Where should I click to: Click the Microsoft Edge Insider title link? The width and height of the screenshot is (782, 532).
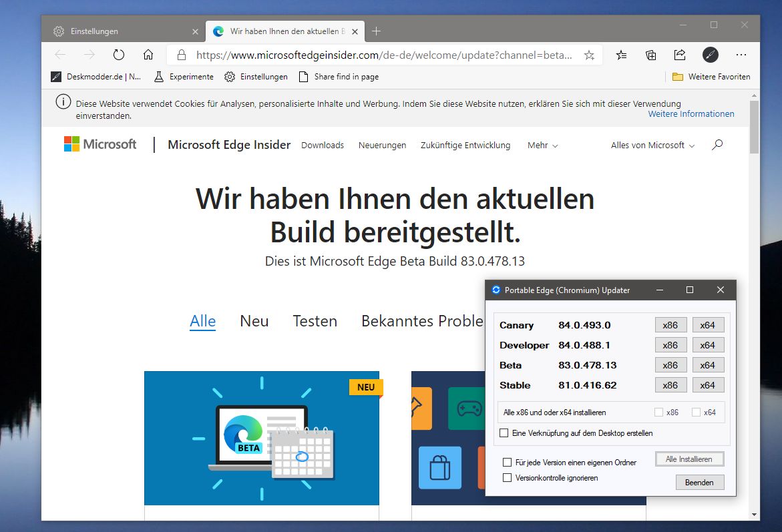pos(229,145)
